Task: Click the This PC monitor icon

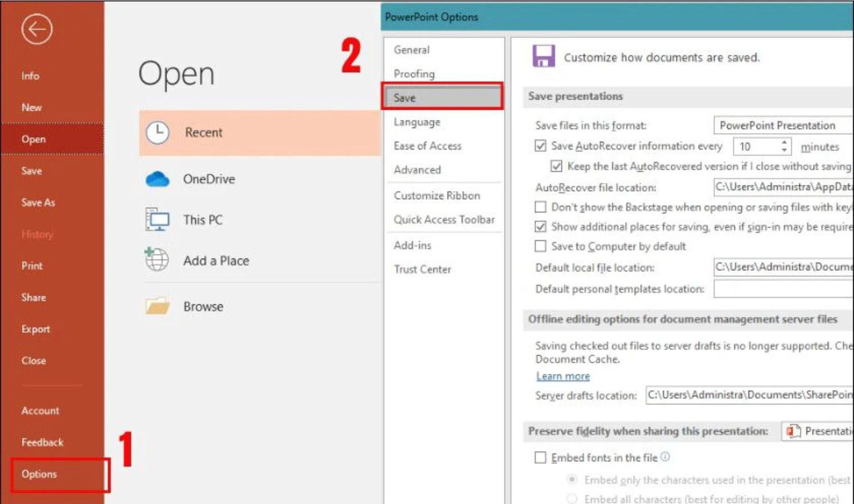Action: click(157, 220)
